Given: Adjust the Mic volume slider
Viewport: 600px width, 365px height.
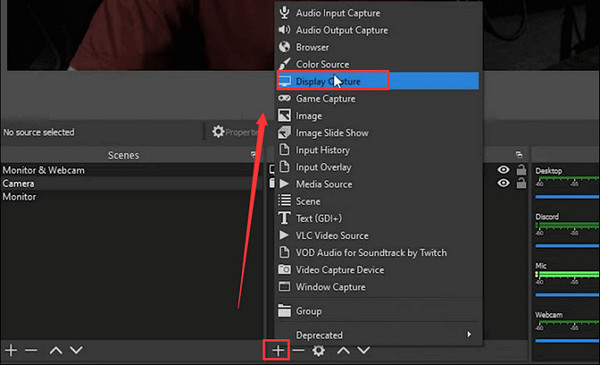Looking at the screenshot, I should click(x=567, y=295).
